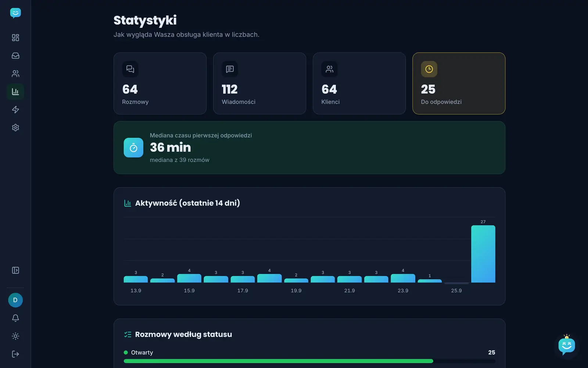
Task: Click the Do odpowiedzi card
Action: click(x=459, y=84)
